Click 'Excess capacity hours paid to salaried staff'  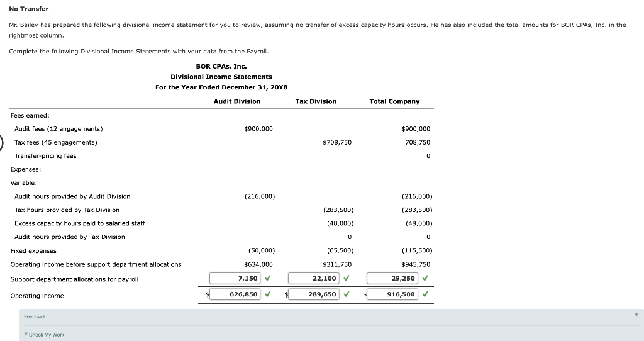80,223
